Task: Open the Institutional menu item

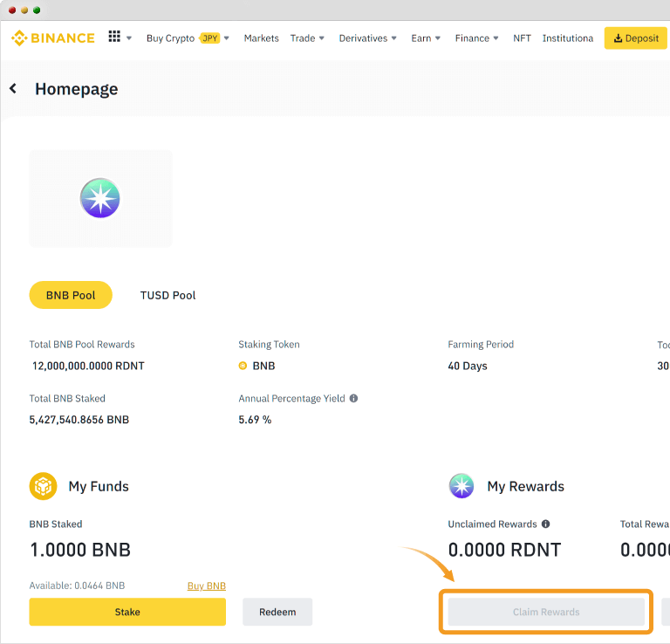Action: [x=568, y=38]
